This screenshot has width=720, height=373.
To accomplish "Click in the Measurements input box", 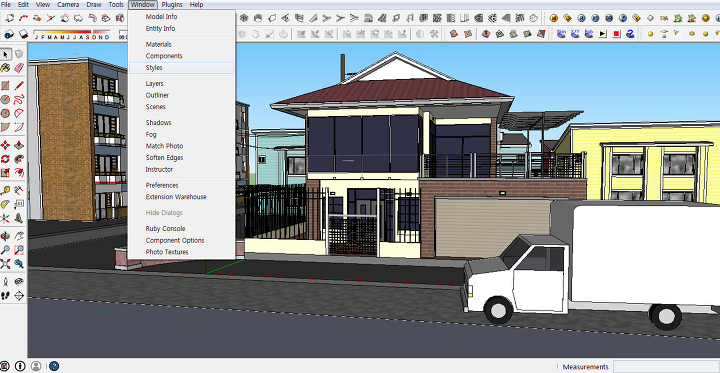I will pos(666,367).
